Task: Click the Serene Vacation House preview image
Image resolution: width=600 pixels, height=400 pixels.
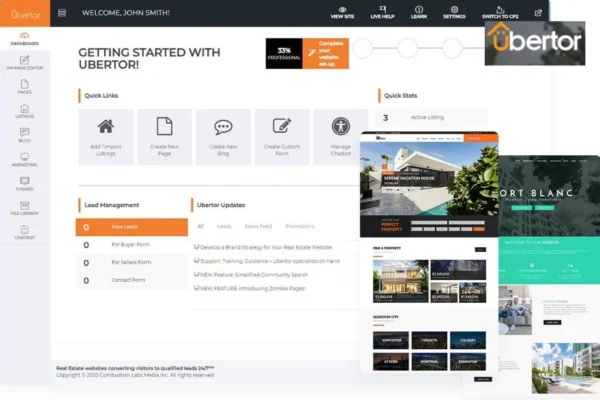Action: click(429, 179)
